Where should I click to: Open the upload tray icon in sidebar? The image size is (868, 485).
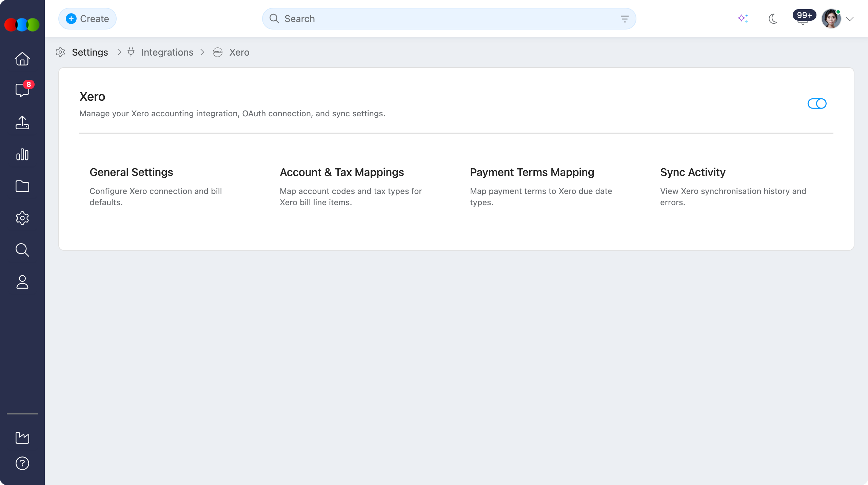(22, 122)
